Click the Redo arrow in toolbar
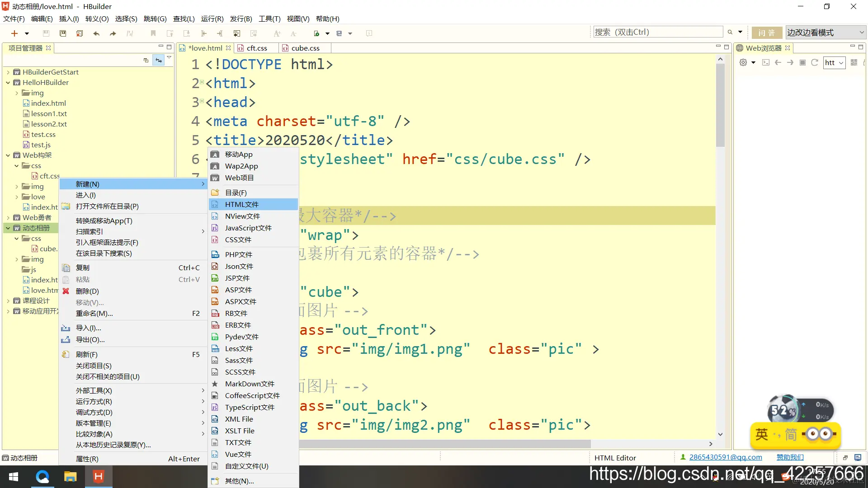 (x=113, y=33)
